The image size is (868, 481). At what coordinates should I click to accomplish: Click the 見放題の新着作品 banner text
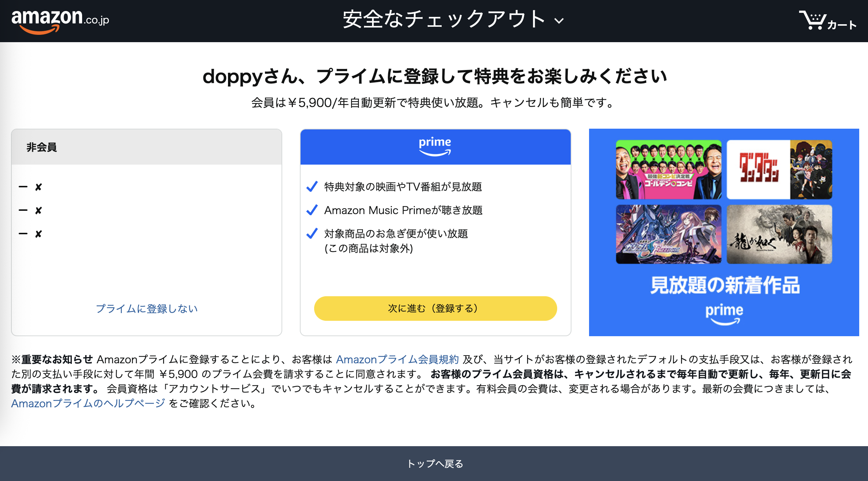point(725,285)
